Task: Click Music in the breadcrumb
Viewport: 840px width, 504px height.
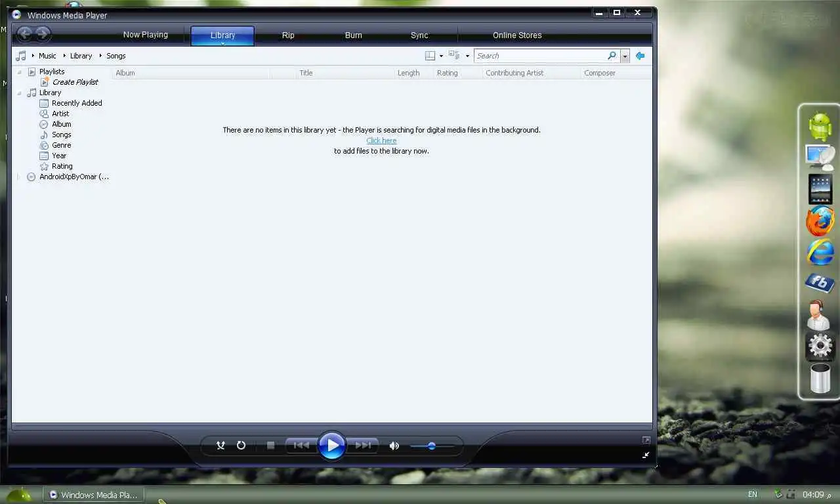Action: [47, 56]
